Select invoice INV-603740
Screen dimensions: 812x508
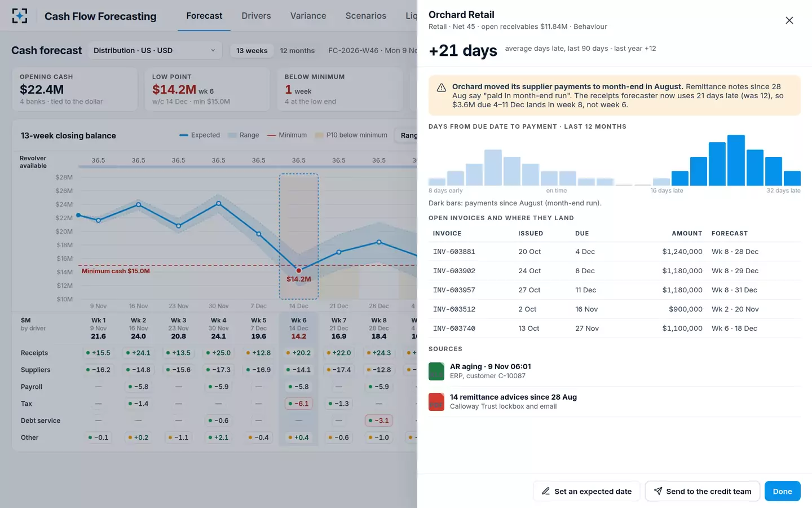tap(615, 329)
